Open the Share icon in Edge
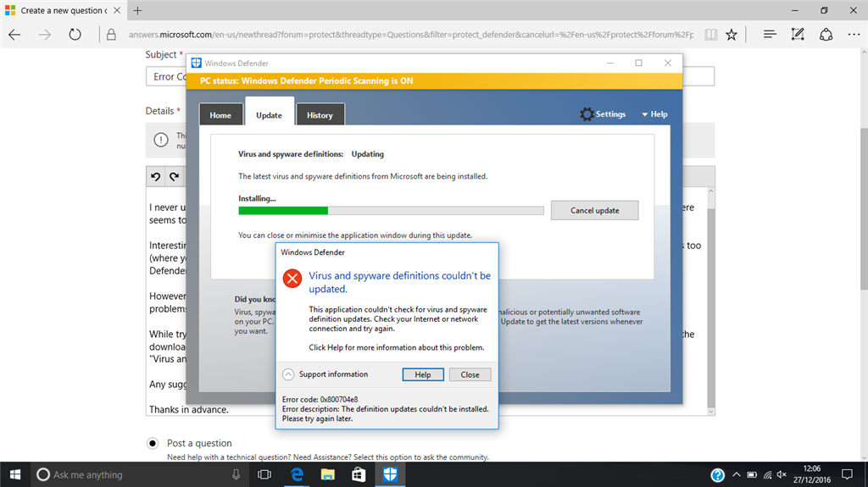Viewport: 868px width, 487px height. click(x=826, y=35)
